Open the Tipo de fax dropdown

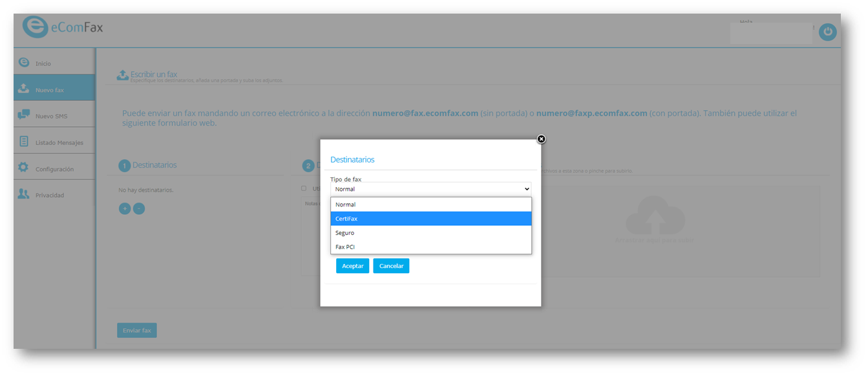coord(431,189)
